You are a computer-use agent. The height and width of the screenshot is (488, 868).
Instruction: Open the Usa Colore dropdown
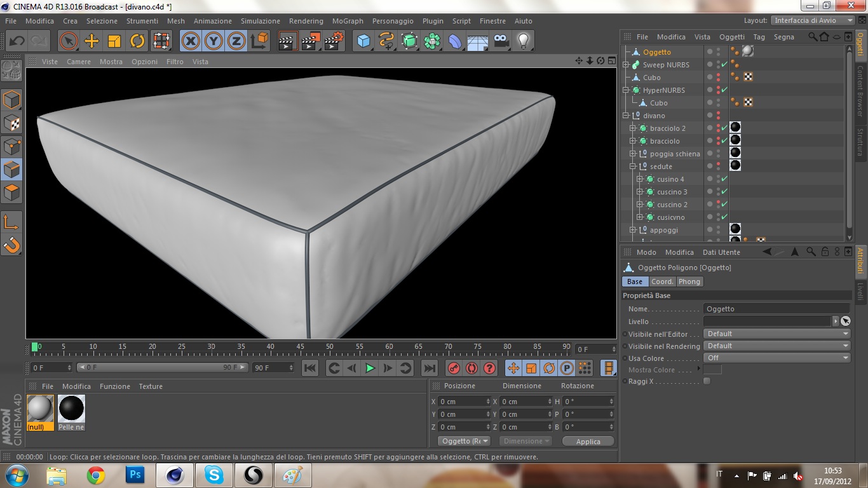(x=776, y=358)
